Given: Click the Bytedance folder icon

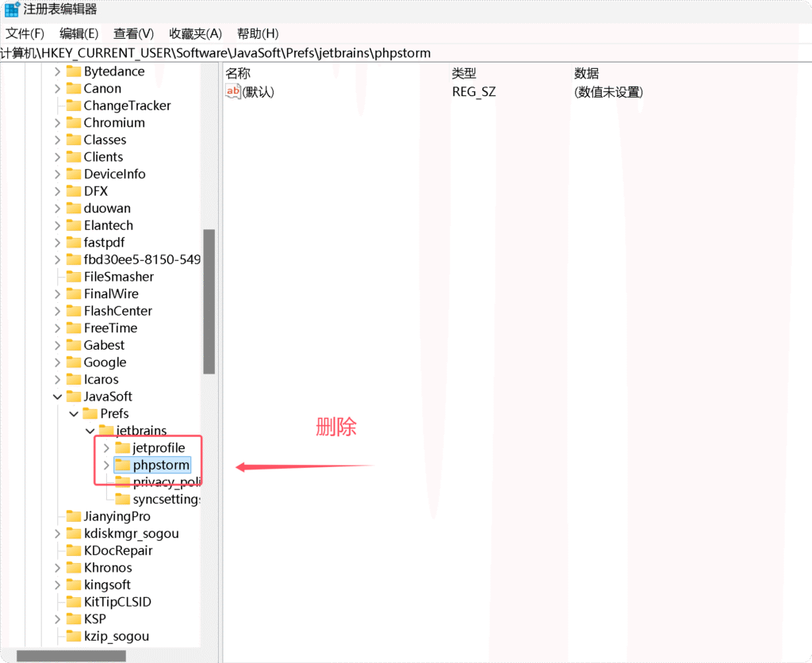Looking at the screenshot, I should click(x=74, y=71).
